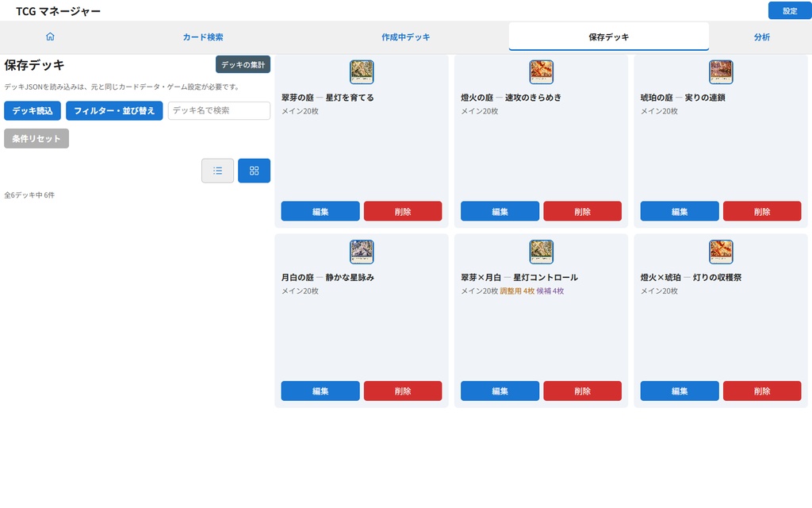Open the カード検索 tab
Screen dimensions: 812x508
pyautogui.click(x=203, y=37)
